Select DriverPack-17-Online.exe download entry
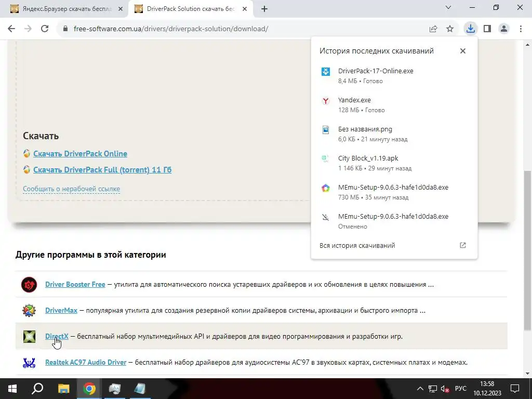This screenshot has height=399, width=532. tap(394, 76)
